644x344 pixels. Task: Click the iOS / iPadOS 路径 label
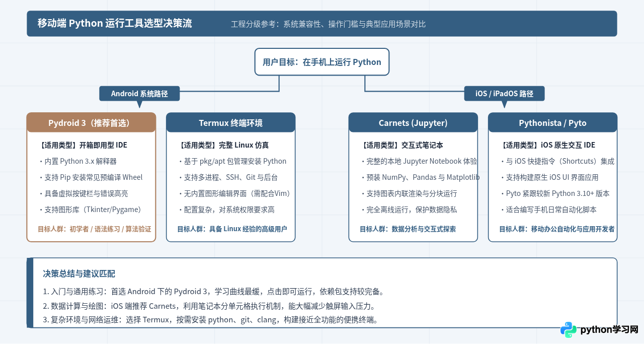click(504, 94)
